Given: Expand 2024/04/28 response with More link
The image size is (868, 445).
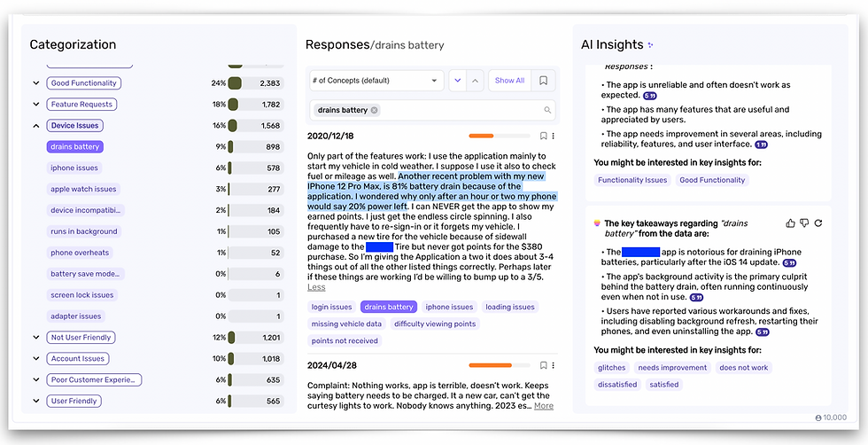Looking at the screenshot, I should click(544, 406).
